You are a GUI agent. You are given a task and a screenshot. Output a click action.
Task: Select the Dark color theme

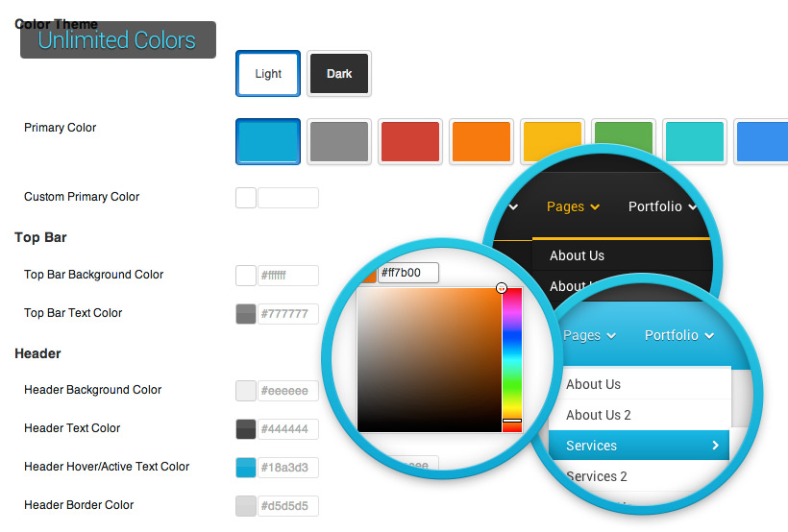click(339, 74)
